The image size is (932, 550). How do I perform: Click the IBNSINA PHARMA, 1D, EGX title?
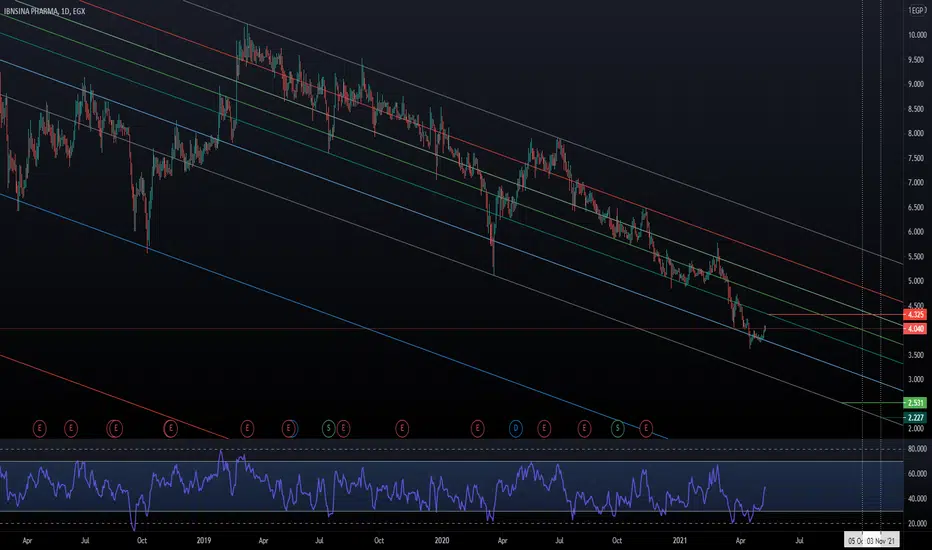coord(45,11)
